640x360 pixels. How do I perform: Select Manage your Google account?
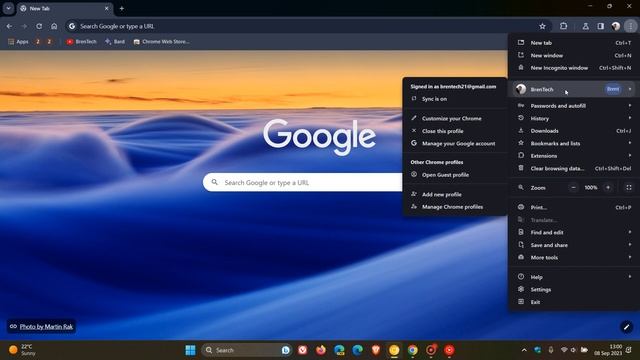(x=455, y=143)
